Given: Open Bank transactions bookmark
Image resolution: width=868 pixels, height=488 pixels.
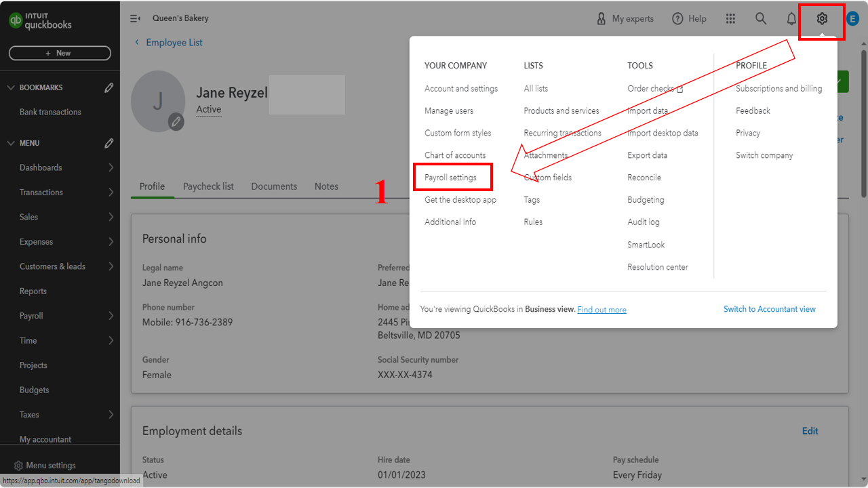Looking at the screenshot, I should (x=50, y=113).
